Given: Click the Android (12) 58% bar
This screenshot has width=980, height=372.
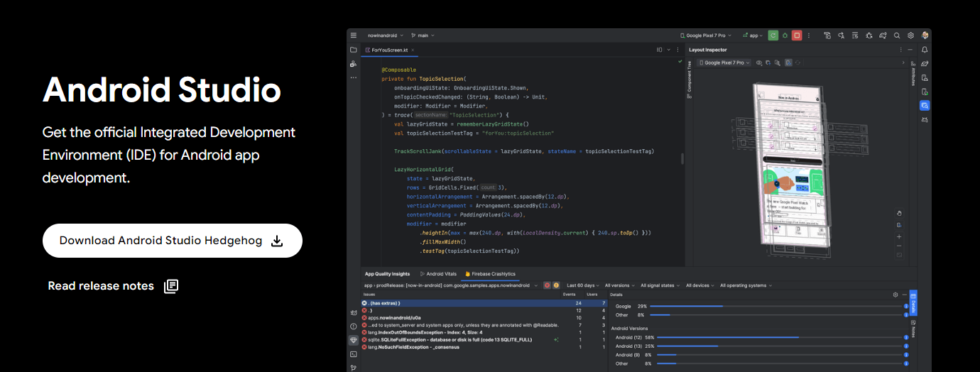Looking at the screenshot, I should (x=778, y=337).
